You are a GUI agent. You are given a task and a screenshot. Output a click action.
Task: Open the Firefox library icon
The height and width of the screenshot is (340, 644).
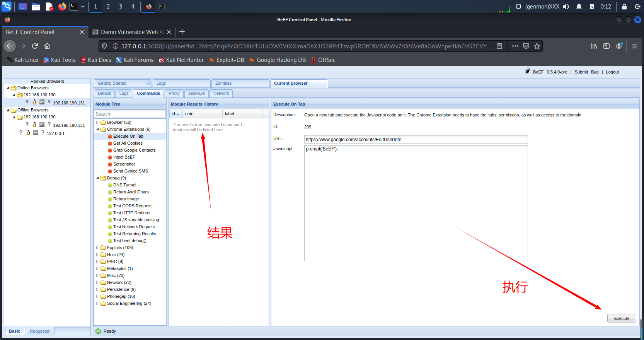[x=594, y=46]
